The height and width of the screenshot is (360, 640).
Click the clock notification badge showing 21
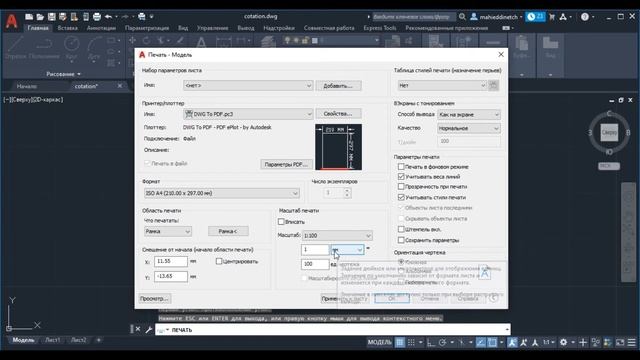pyautogui.click(x=535, y=17)
